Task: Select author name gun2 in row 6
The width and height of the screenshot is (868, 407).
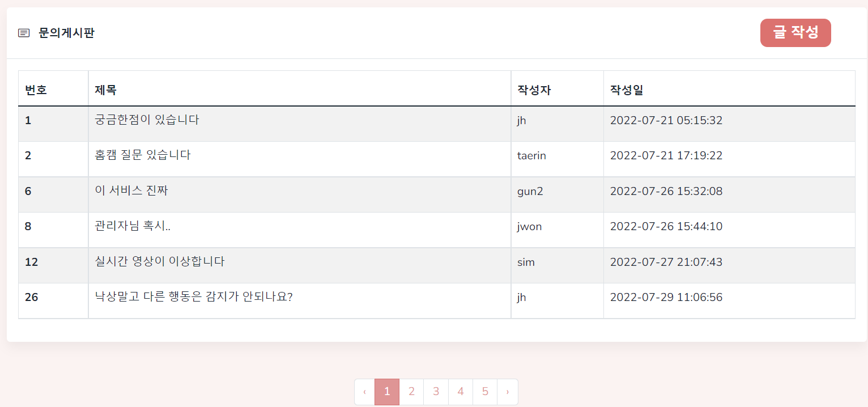Action: pos(530,191)
